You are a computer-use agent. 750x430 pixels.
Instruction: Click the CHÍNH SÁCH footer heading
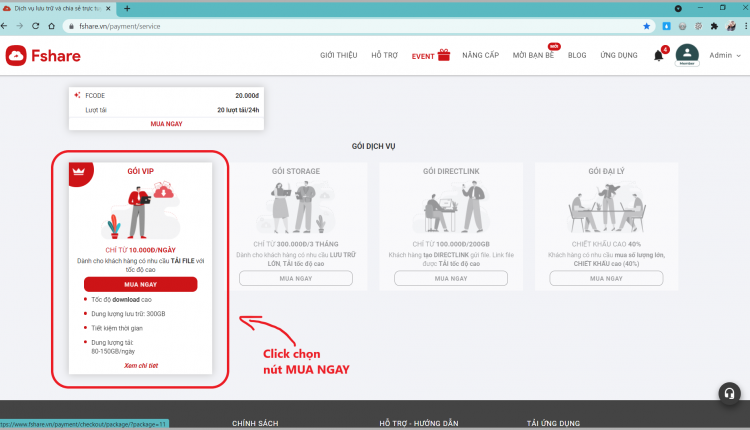tap(255, 423)
